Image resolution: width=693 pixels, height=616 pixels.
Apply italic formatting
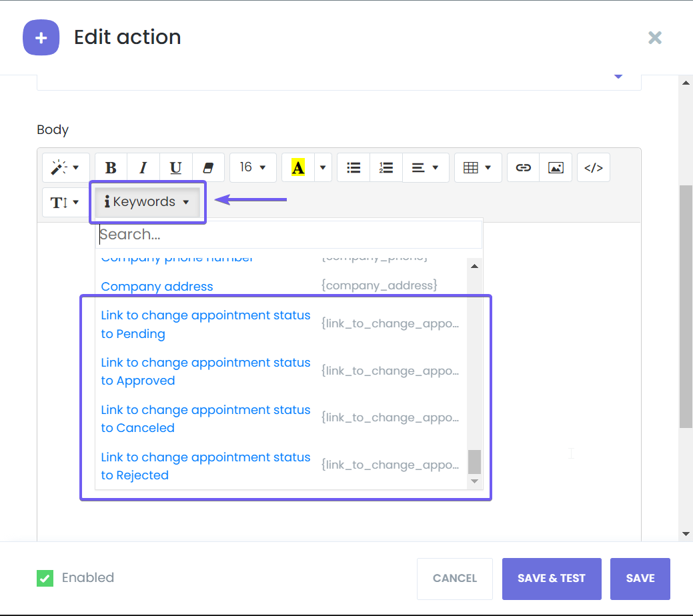pos(143,167)
